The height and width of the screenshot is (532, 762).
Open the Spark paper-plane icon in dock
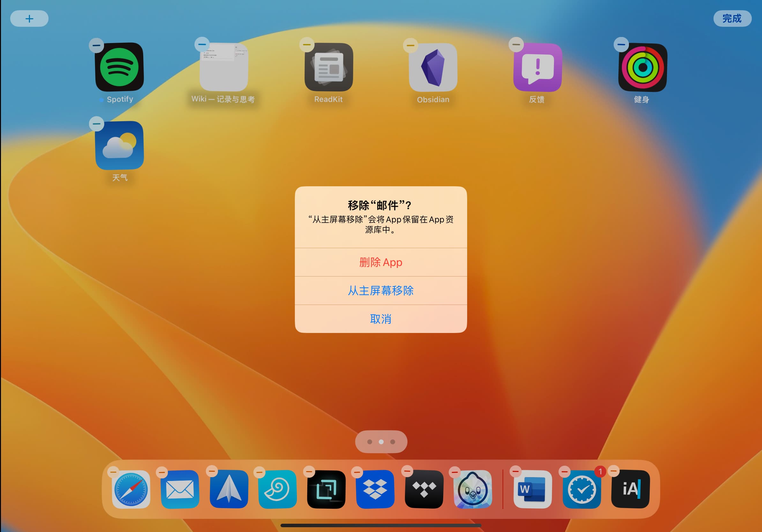click(229, 489)
